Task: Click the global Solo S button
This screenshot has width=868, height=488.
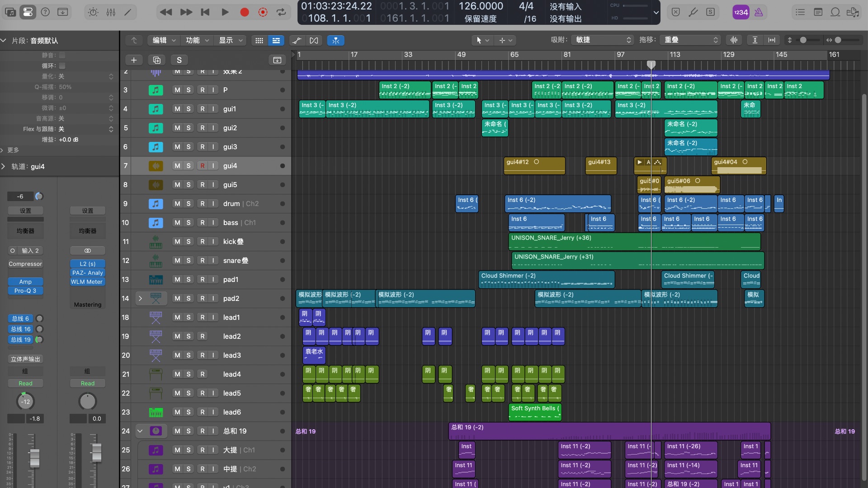Action: 179,60
